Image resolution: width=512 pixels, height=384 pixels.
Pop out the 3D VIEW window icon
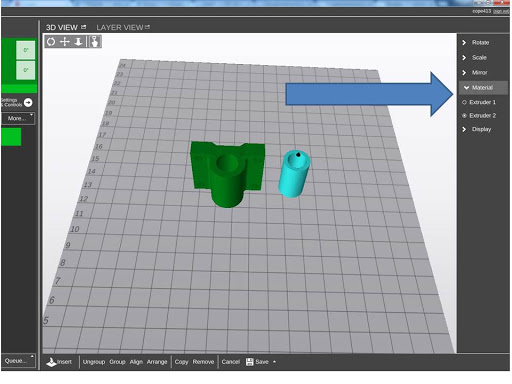pos(84,27)
